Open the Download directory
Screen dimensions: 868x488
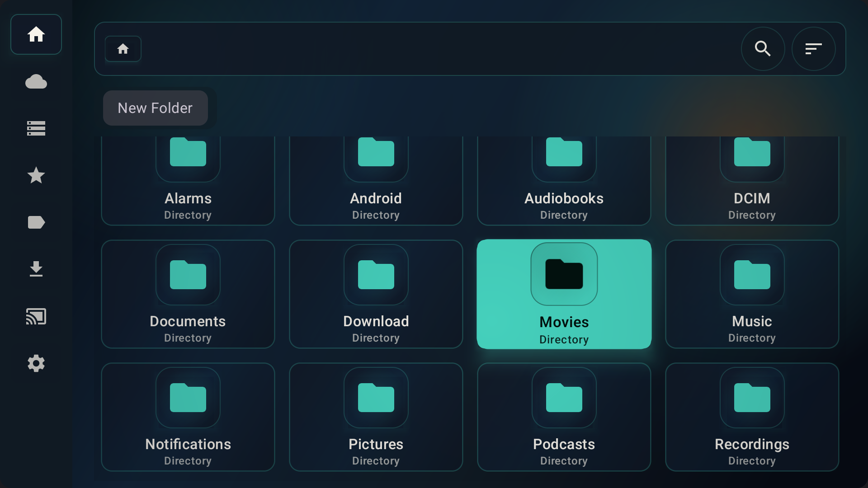point(376,294)
